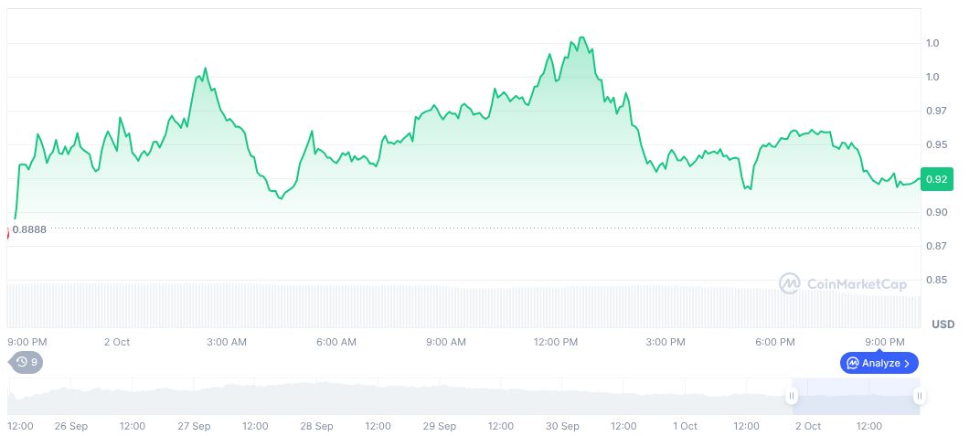
Task: Click the CoinMarketCap watermark logo icon
Action: (789, 283)
